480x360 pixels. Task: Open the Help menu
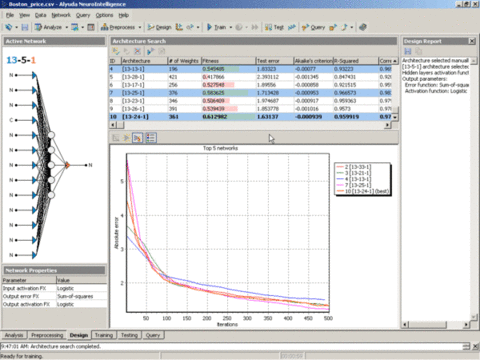[123, 15]
